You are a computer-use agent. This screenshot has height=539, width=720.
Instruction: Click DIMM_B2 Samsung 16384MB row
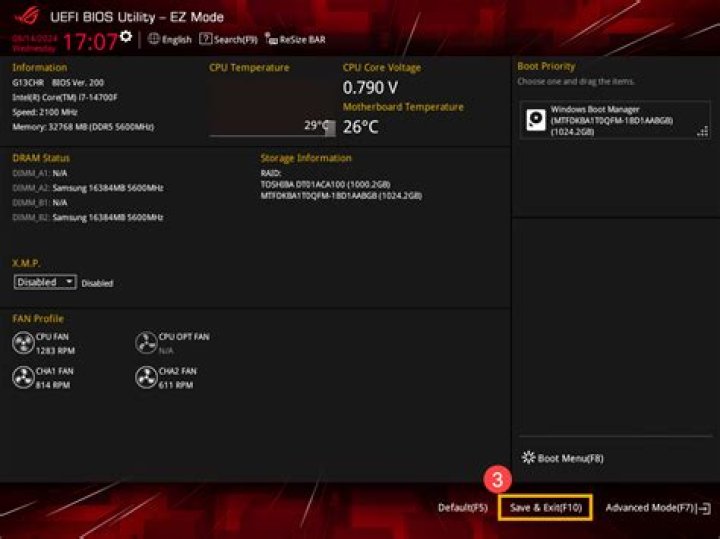click(88, 217)
